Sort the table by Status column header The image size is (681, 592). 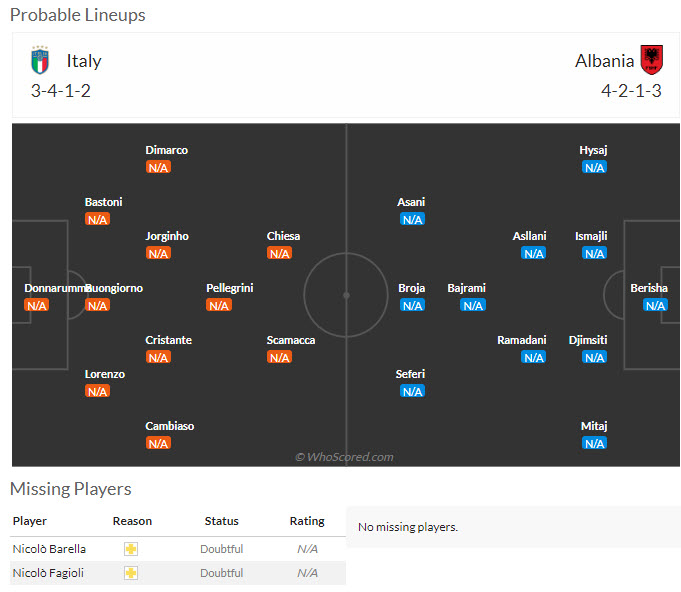click(221, 521)
